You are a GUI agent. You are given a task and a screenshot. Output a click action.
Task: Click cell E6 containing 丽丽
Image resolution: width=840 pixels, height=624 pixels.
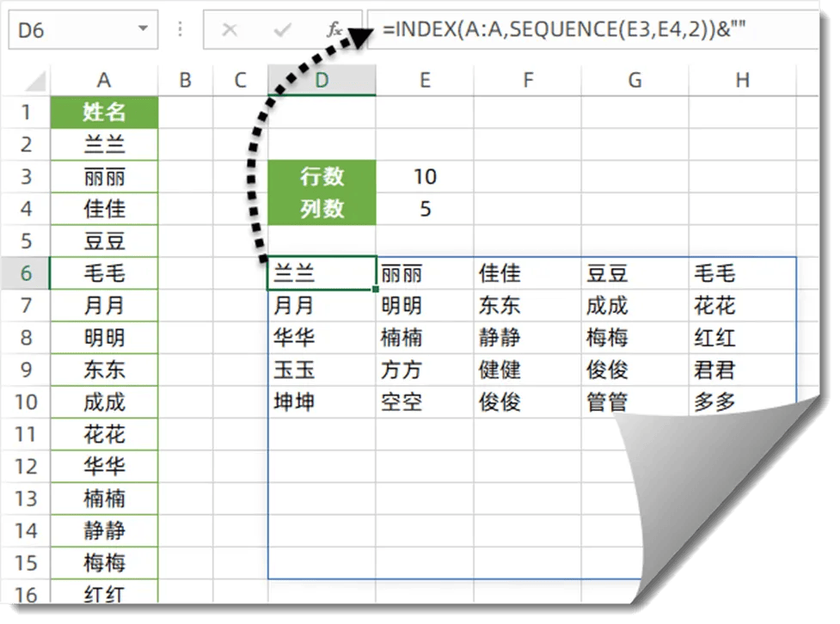(425, 273)
